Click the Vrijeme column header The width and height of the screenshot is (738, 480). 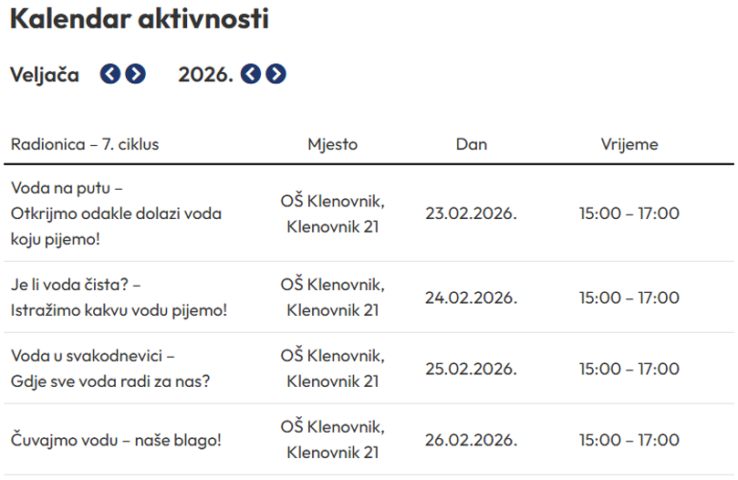point(629,144)
